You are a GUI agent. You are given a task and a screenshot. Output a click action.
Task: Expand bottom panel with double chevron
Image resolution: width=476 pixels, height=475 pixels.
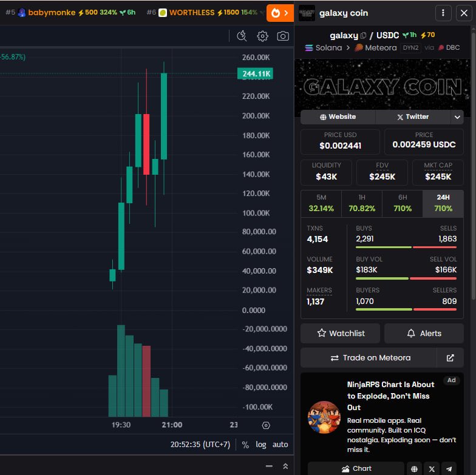coord(285,466)
